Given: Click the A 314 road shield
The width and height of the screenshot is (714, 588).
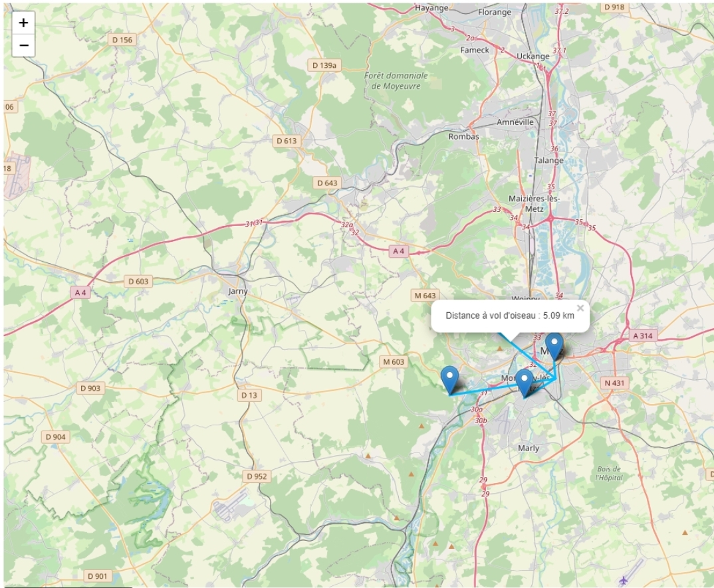Looking at the screenshot, I should tap(643, 336).
